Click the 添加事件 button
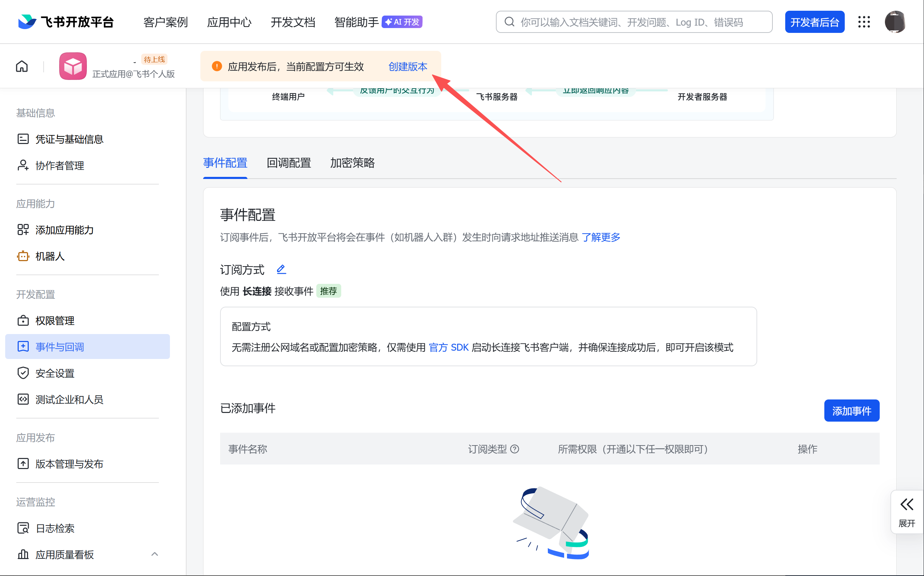 click(852, 410)
